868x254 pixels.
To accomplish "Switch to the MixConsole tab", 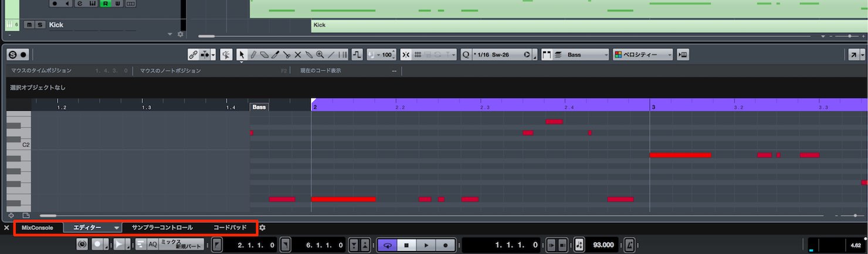I will 37,228.
